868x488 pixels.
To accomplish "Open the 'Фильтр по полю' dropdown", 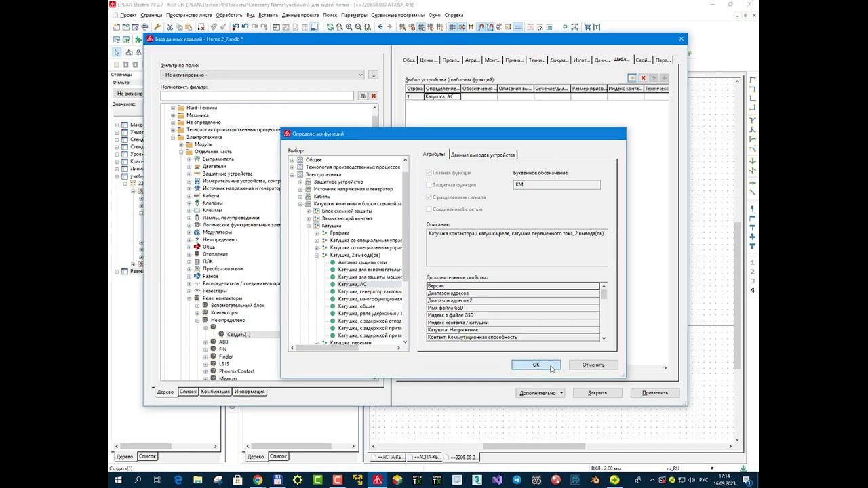I will tap(262, 75).
